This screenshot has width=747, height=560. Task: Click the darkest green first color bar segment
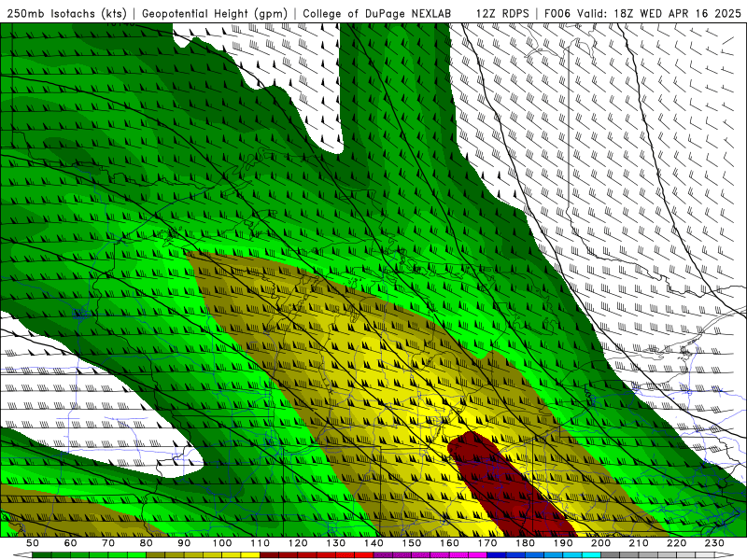(x=42, y=555)
